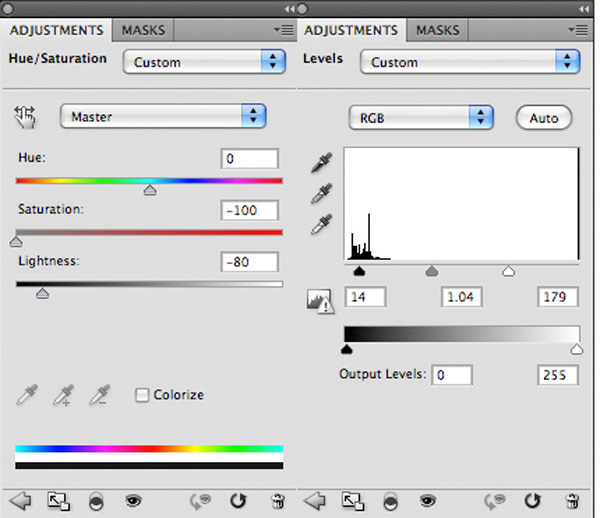The width and height of the screenshot is (600, 518).
Task: Click the Output Levels field showing 0
Action: [452, 375]
